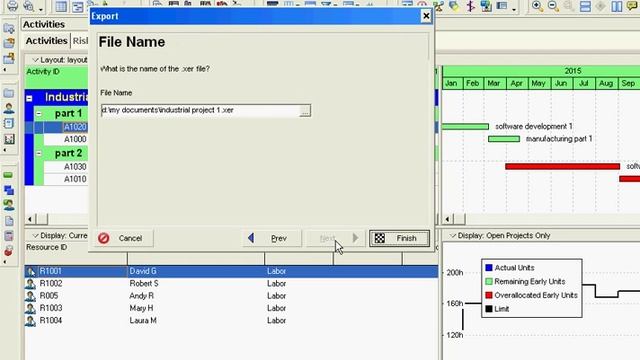Click the software development 1 Gantt bar
640x360 pixels.
[465, 127]
